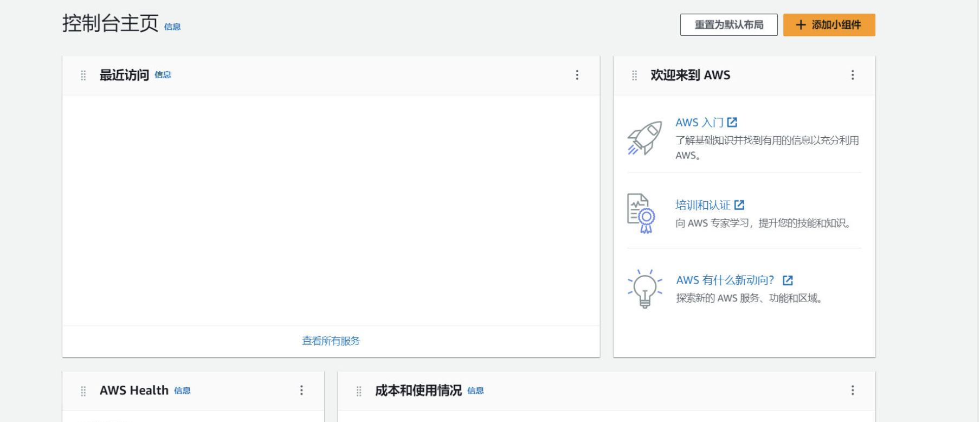
Task: Open the AWS Health widget options menu
Action: pos(301,390)
